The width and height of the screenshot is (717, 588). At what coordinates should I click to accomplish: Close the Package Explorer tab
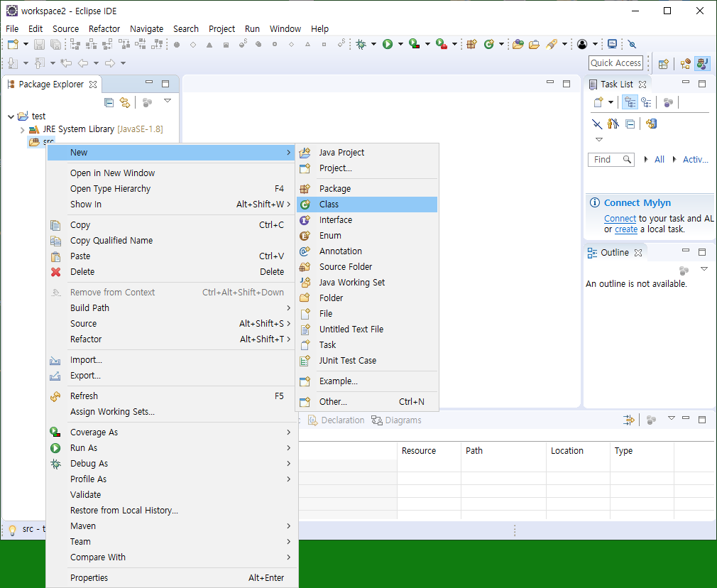93,85
